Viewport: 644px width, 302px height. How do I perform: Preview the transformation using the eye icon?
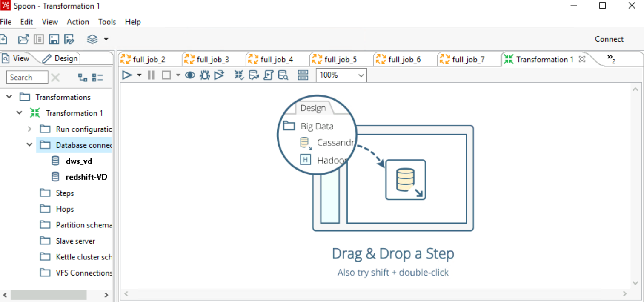[x=190, y=75]
